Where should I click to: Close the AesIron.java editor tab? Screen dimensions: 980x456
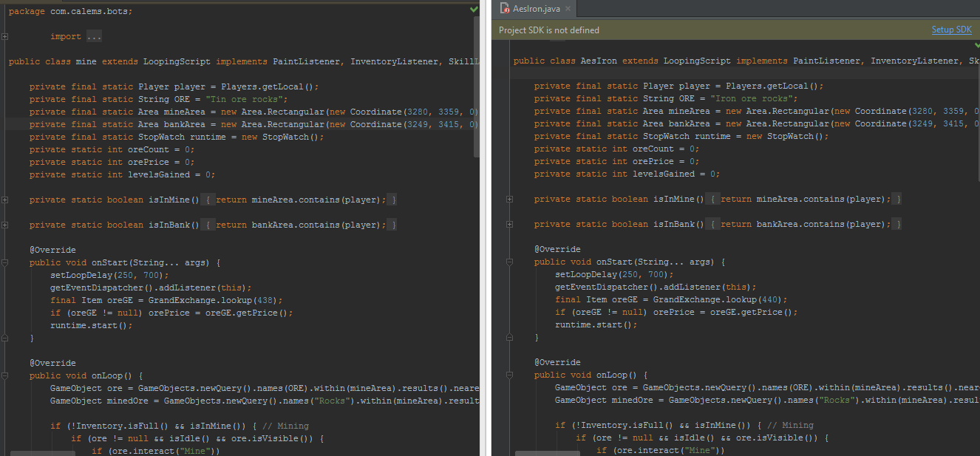[568, 9]
